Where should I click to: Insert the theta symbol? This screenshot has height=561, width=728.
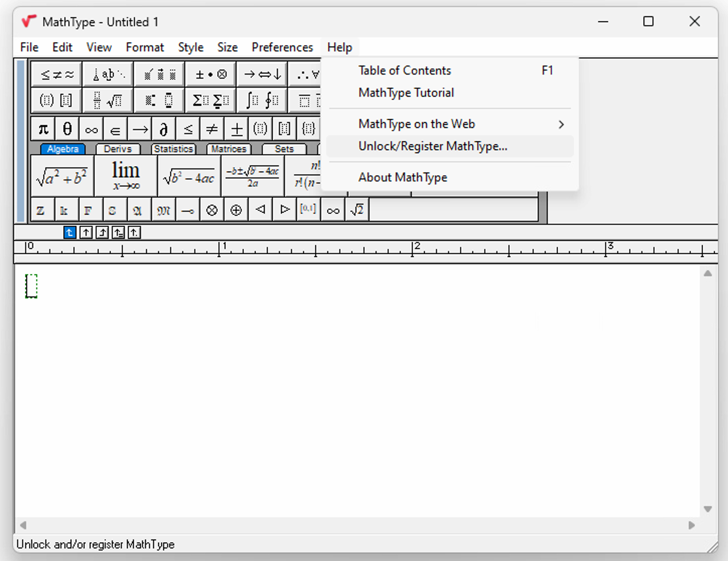67,129
